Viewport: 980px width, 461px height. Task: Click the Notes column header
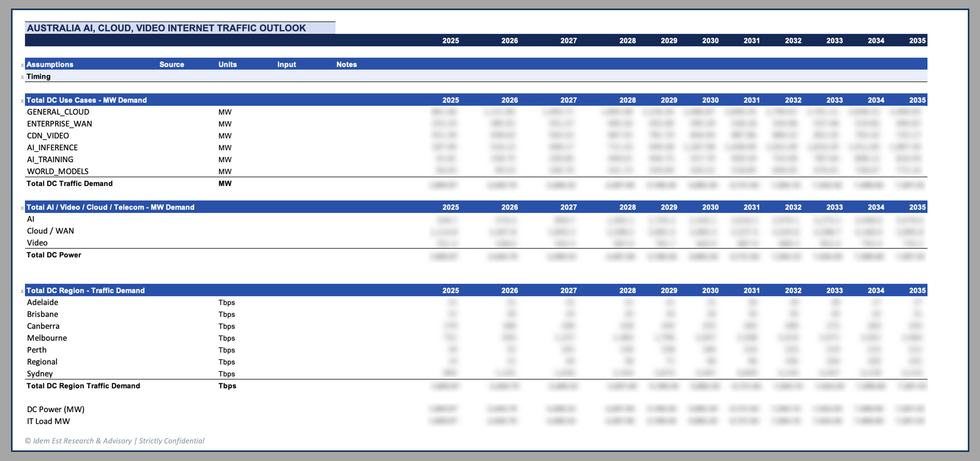(x=346, y=64)
